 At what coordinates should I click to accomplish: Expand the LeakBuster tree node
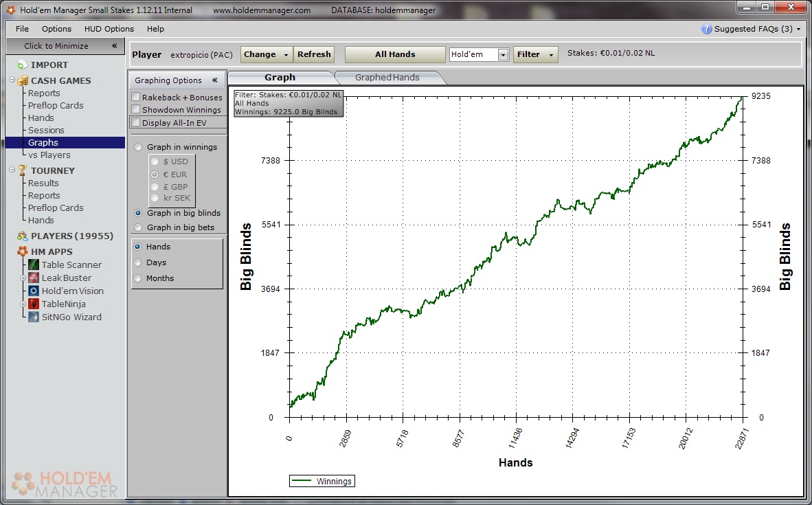23,278
